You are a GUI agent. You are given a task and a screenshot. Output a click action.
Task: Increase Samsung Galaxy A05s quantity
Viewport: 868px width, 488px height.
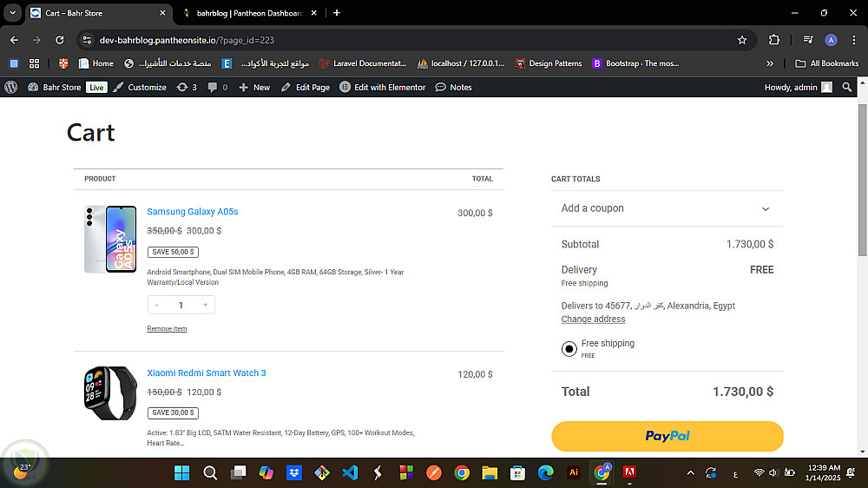tap(206, 305)
